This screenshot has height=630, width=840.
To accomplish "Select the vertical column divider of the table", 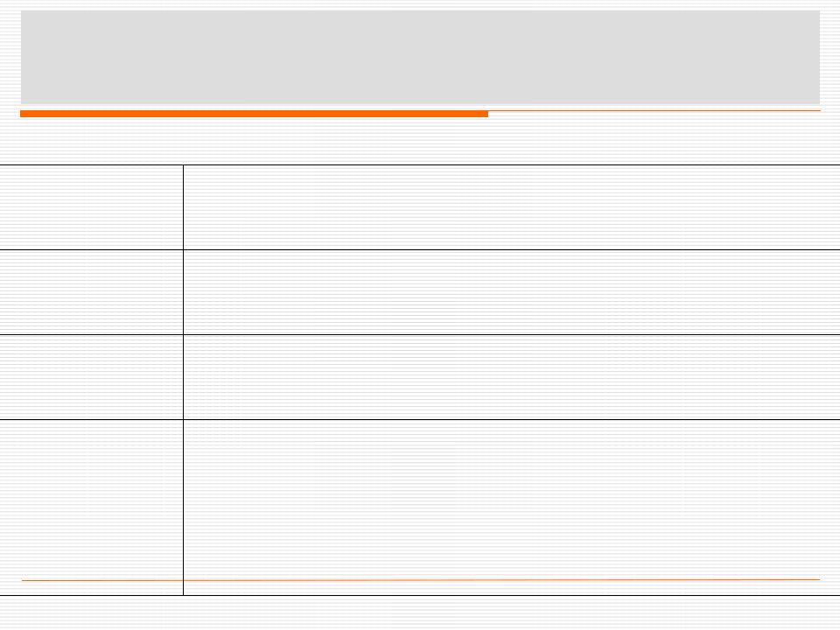I will tap(183, 380).
